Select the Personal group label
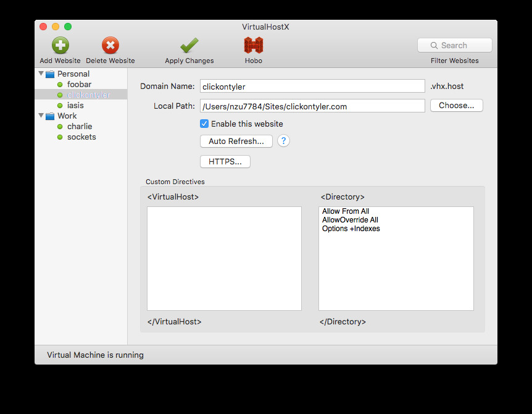 (x=73, y=74)
